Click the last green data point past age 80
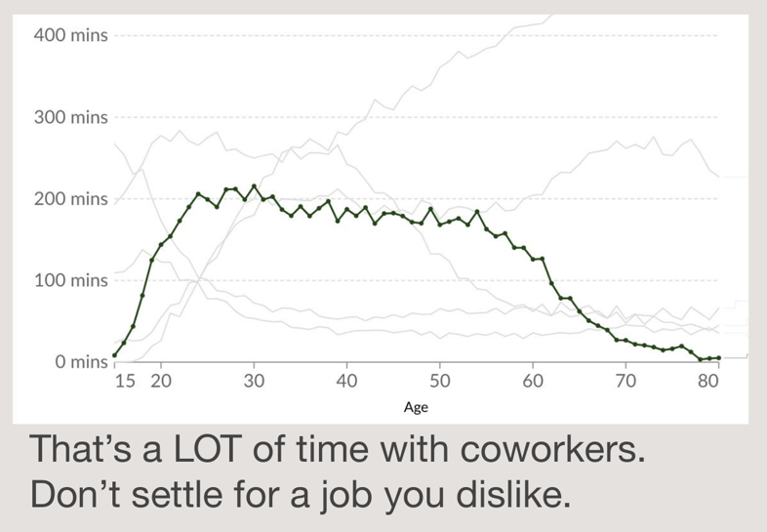 click(719, 358)
